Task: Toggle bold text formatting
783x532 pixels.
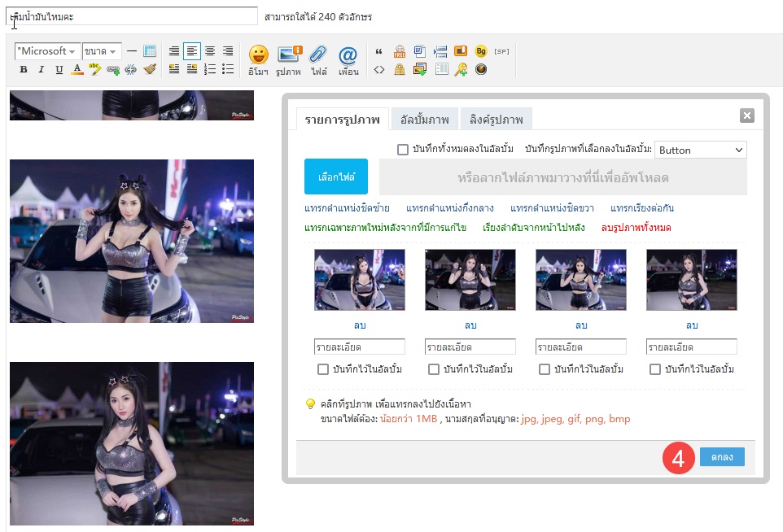Action: tap(24, 70)
